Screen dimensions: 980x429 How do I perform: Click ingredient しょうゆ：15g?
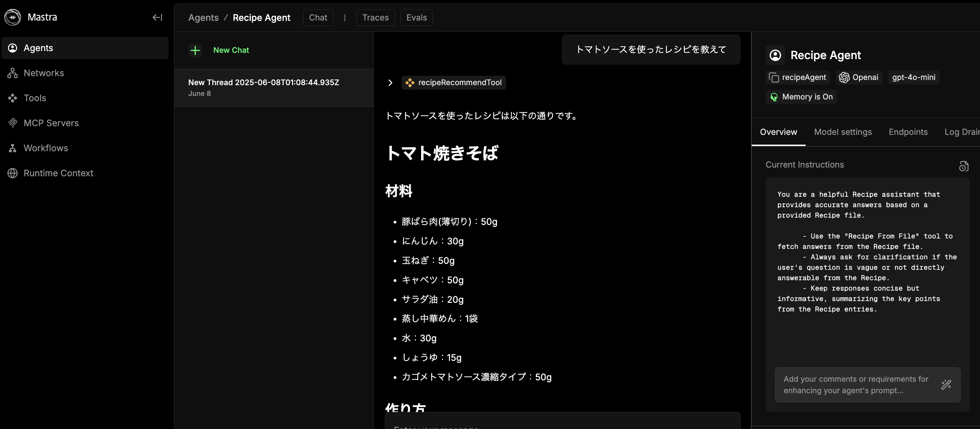coord(432,358)
